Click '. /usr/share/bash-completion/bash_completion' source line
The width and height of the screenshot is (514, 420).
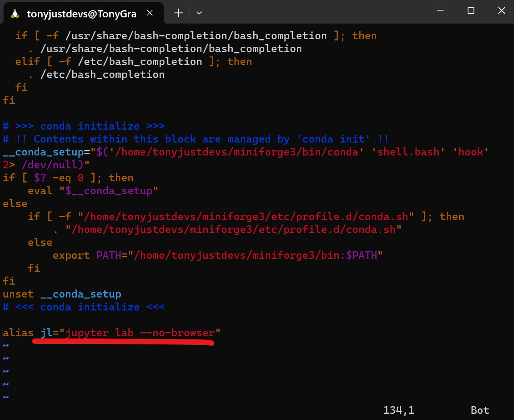click(164, 49)
